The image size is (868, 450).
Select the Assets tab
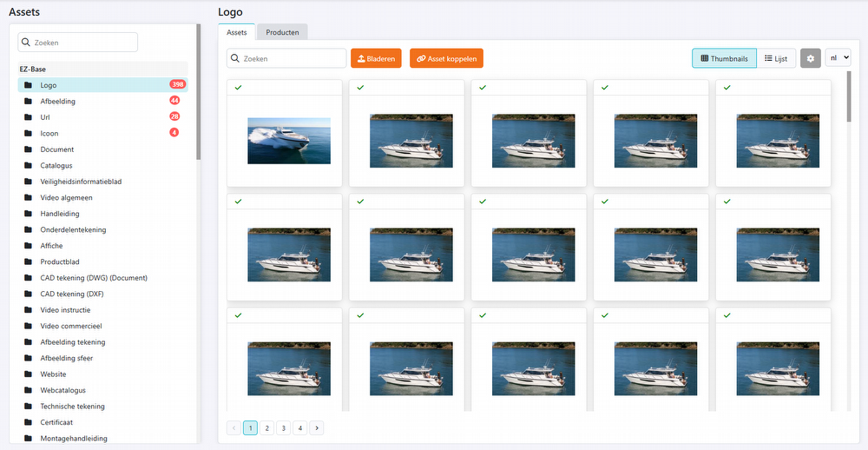236,32
